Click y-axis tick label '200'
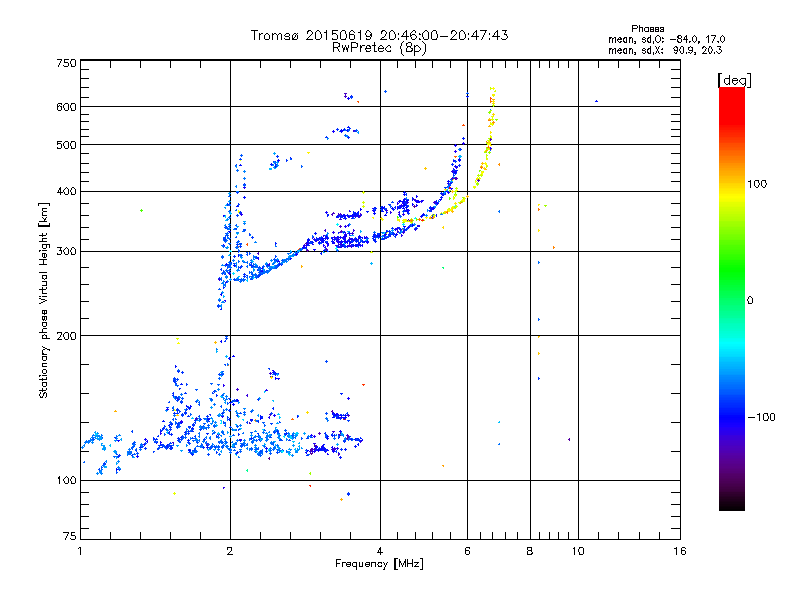The height and width of the screenshot is (600, 800). click(66, 336)
